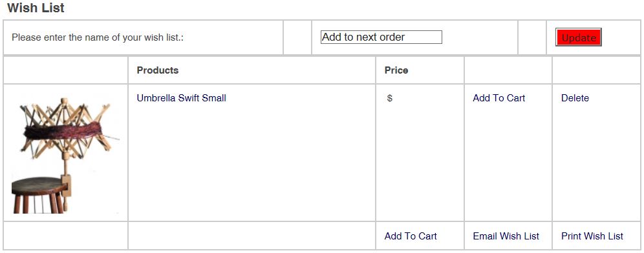
Task: Click the blank footer cell under the product image
Action: click(66, 236)
